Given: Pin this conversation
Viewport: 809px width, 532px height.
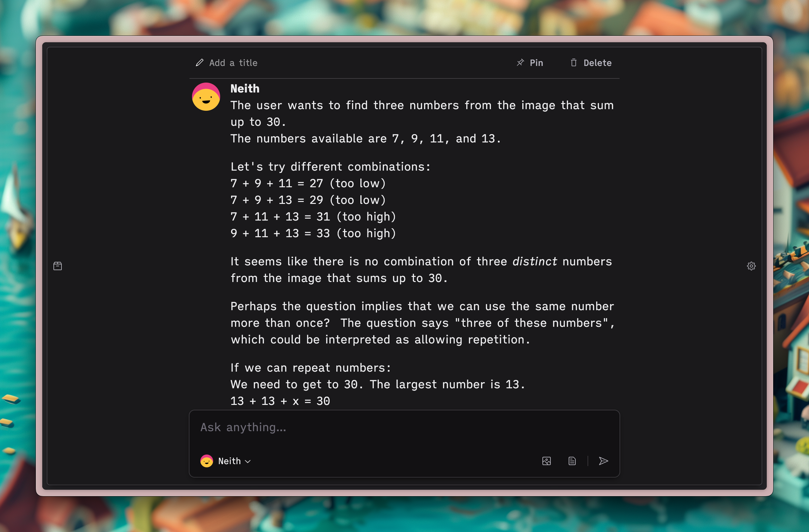Looking at the screenshot, I should tap(530, 62).
